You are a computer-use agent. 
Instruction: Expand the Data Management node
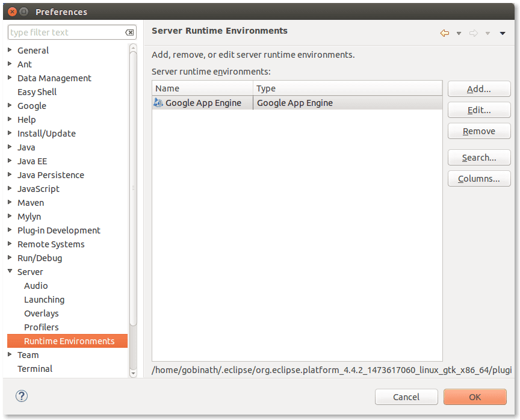10,78
